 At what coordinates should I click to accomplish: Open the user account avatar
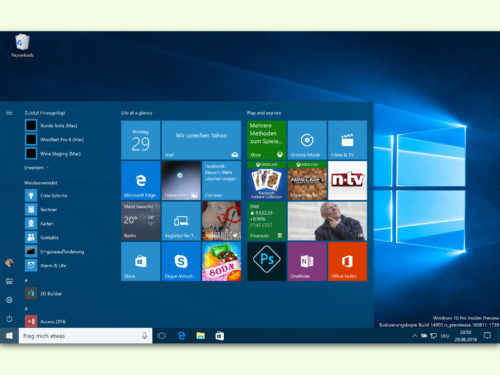[9, 263]
